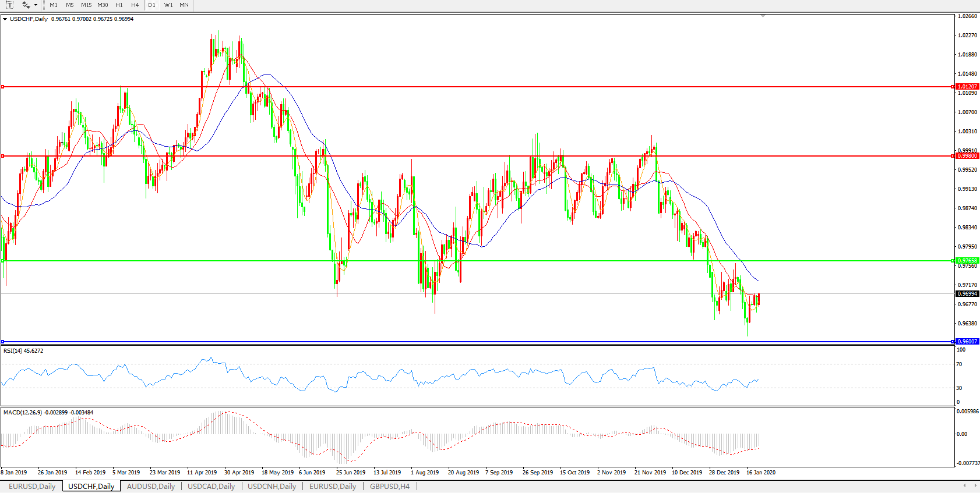Expand the USDCHF,Daily chart title triangle
980x493 pixels.
point(5,19)
